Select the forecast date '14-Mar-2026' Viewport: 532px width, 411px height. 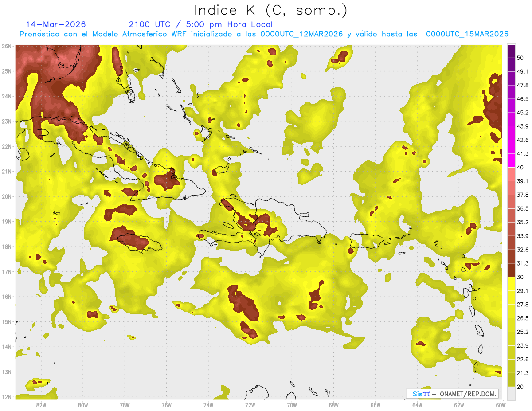click(x=56, y=24)
